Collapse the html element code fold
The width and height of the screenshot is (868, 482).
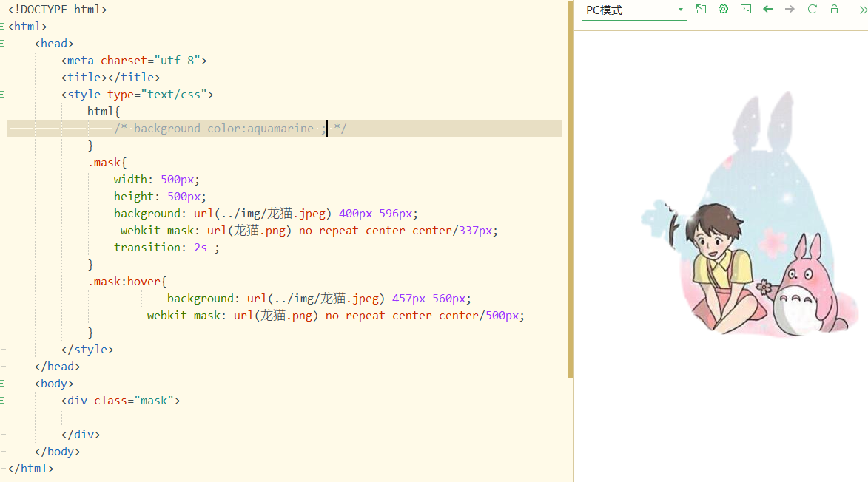(3, 26)
